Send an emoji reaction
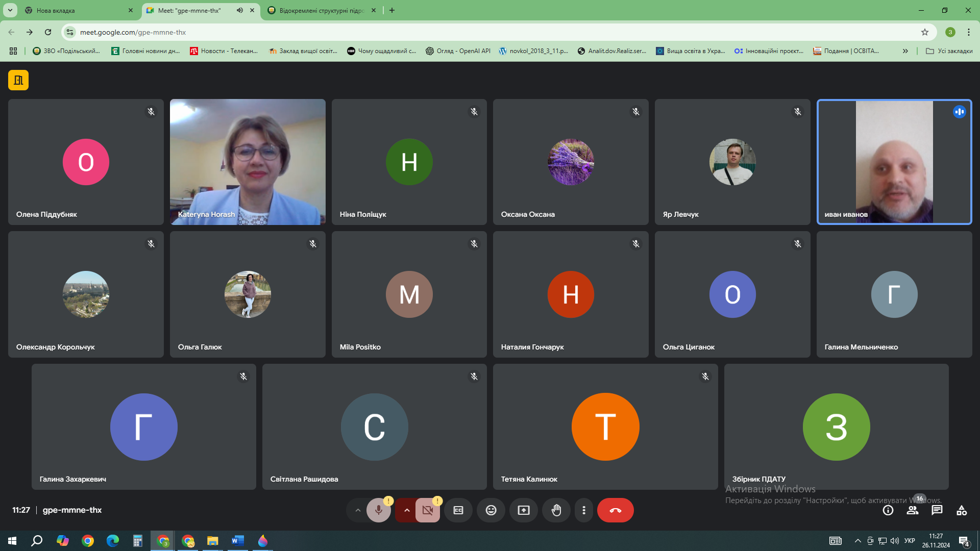The height and width of the screenshot is (551, 980). (491, 510)
